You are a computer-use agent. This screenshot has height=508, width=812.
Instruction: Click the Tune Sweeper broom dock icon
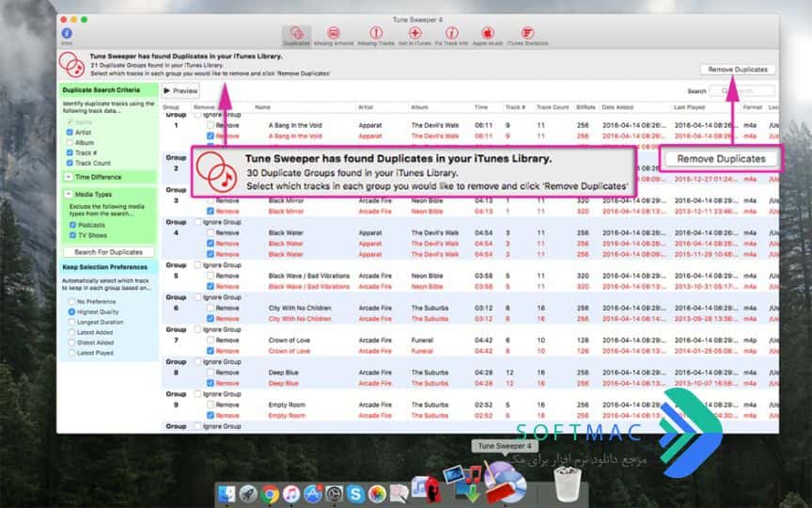pyautogui.click(x=507, y=484)
